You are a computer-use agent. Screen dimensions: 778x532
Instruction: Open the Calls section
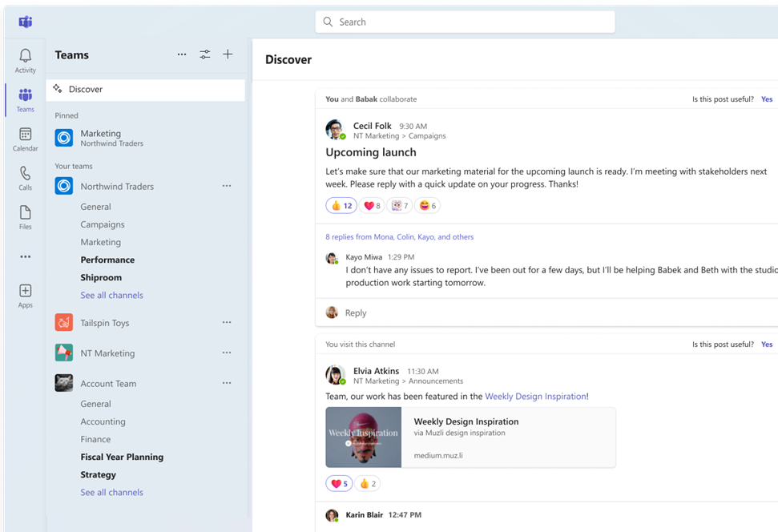click(25, 176)
